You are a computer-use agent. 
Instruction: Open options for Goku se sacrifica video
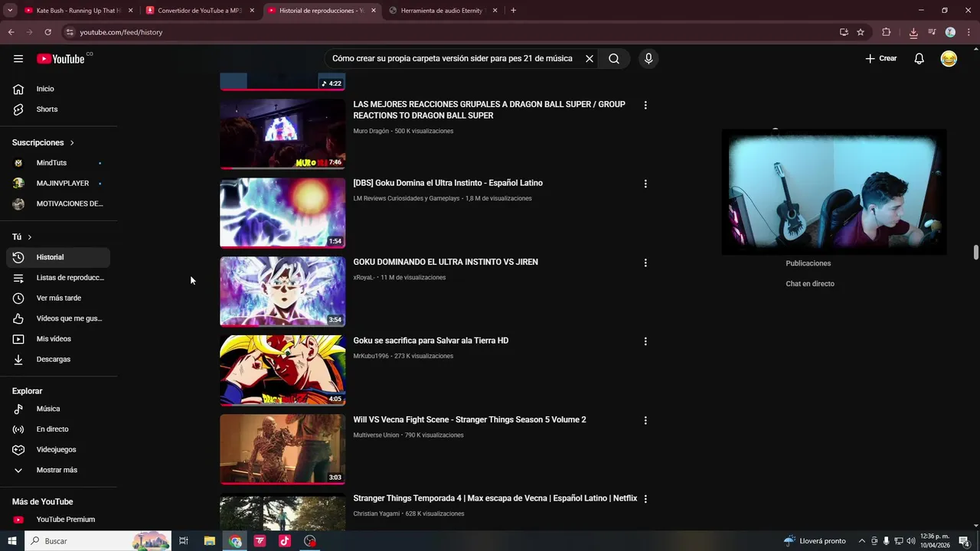click(x=645, y=341)
